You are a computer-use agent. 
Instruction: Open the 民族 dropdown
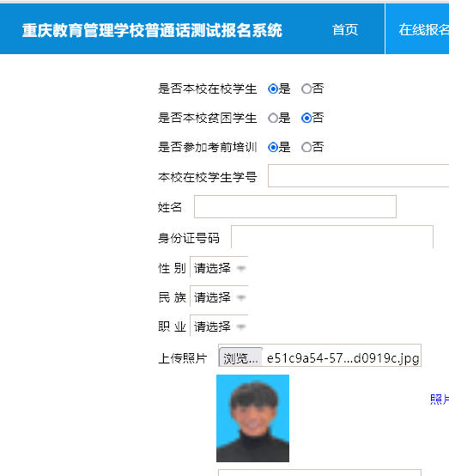219,296
